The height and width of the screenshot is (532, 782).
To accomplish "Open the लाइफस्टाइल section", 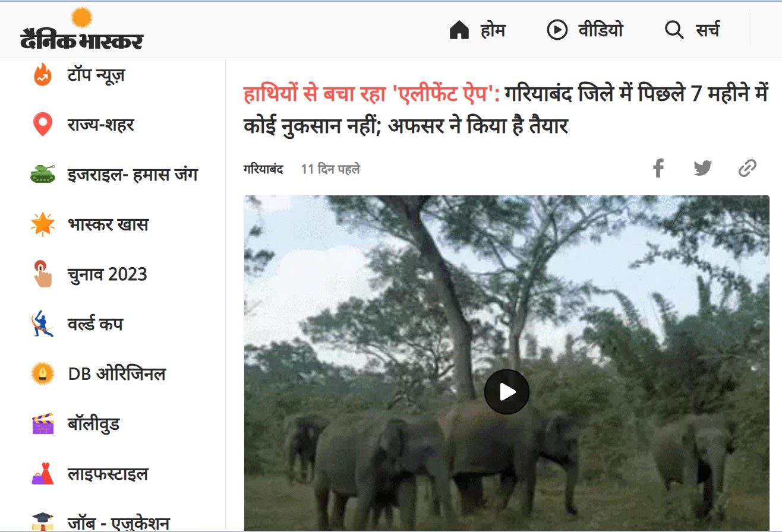I will point(108,474).
